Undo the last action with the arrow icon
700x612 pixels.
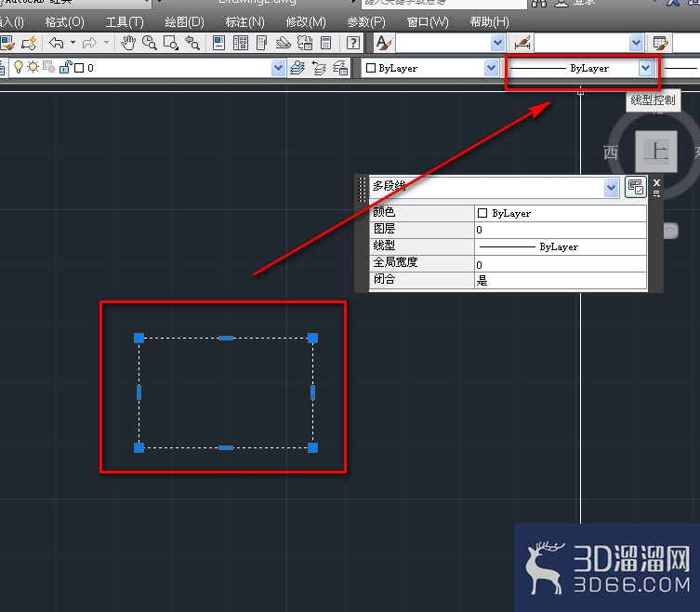tap(57, 44)
